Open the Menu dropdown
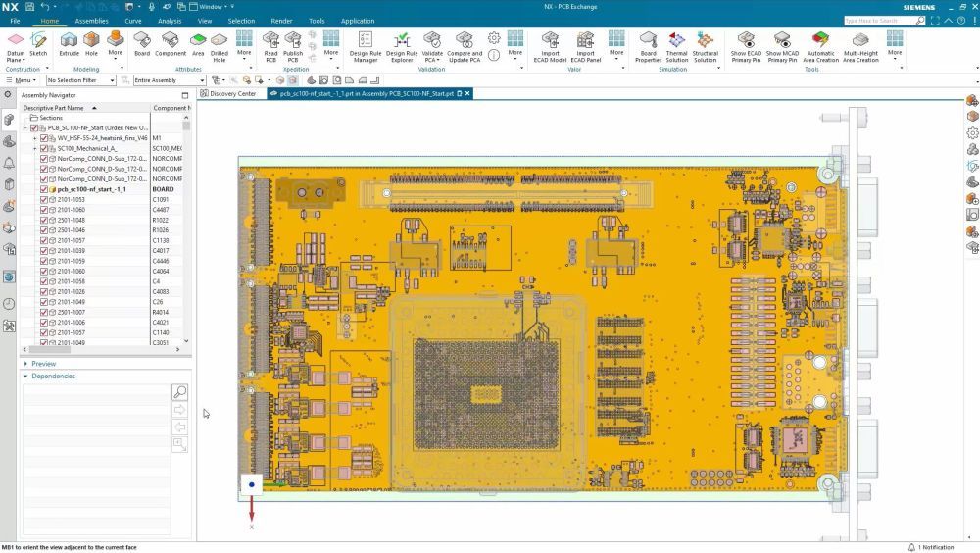Viewport: 980px width, 553px height. pyautogui.click(x=22, y=80)
